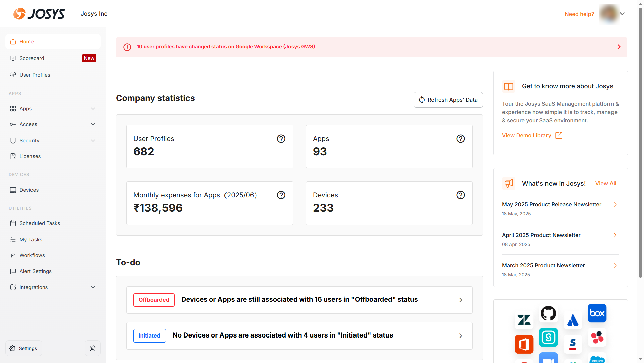Open the GitHub app icon

tap(548, 313)
